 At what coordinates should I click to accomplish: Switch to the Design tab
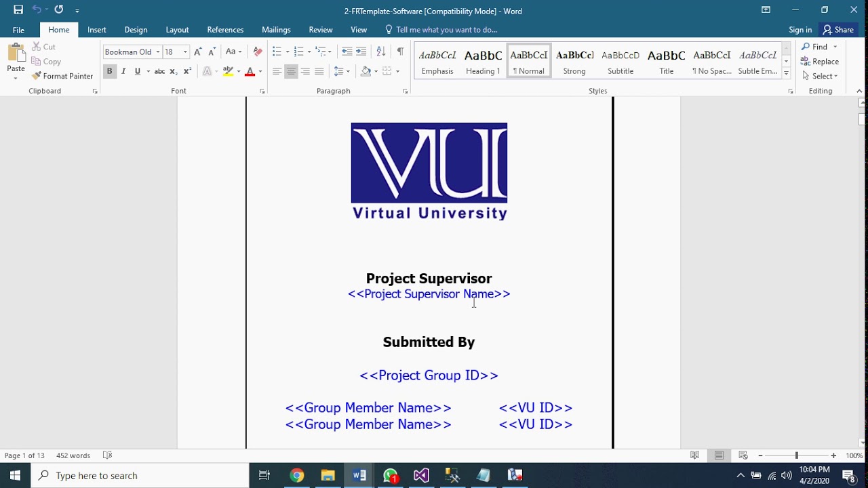tap(136, 30)
